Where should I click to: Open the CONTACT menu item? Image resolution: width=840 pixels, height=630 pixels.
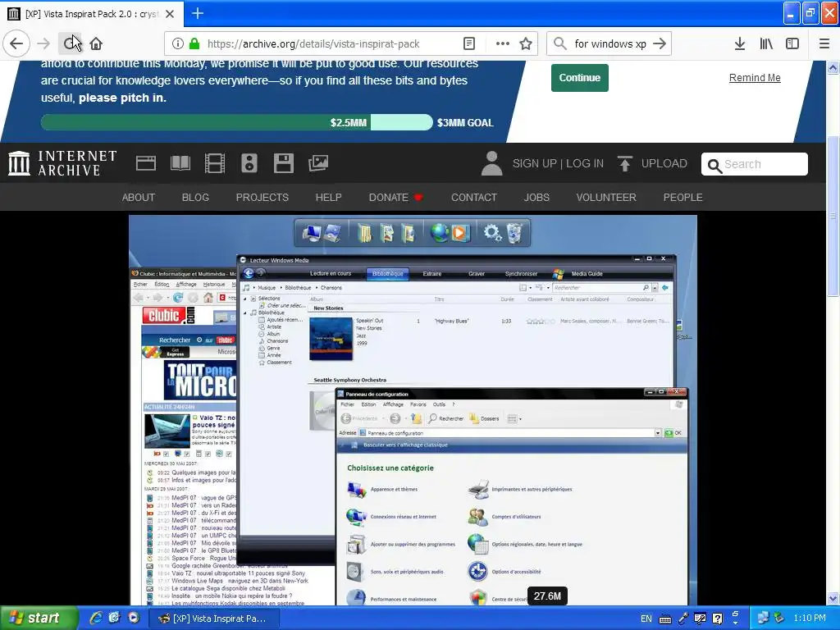pos(474,197)
